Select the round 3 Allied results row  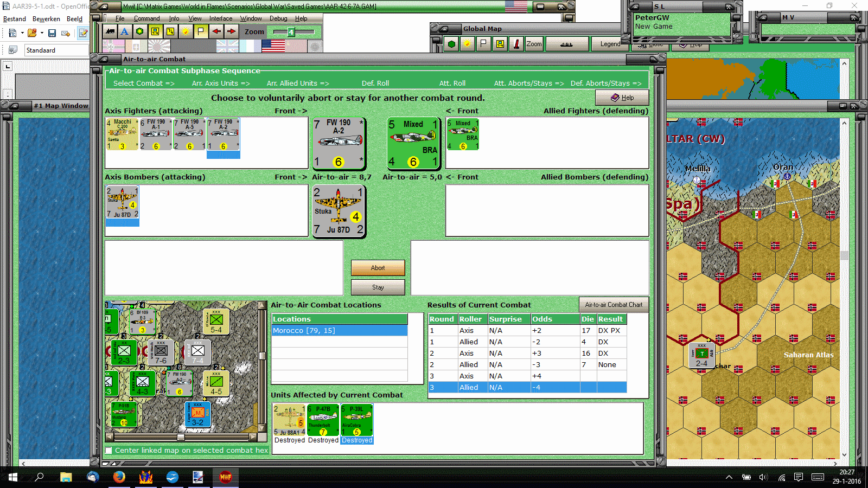tap(527, 387)
